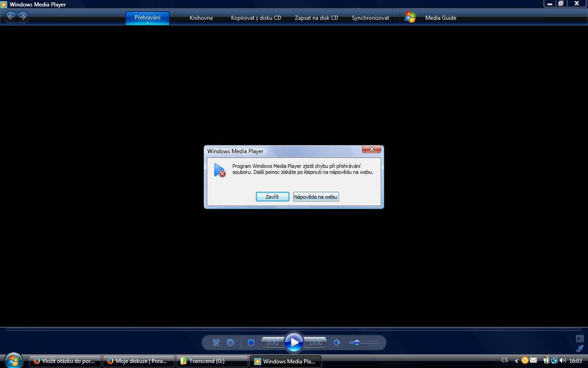
Task: Open the network connection tray icon
Action: tap(554, 360)
